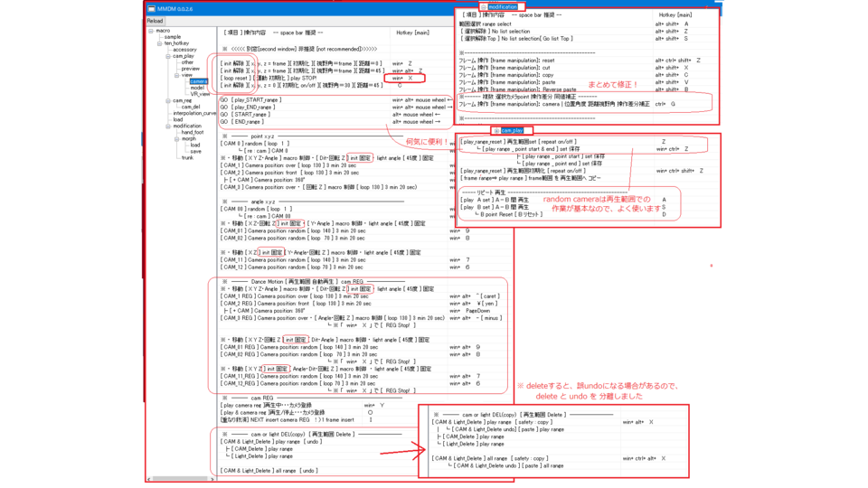Select the play camera reg row
The width and height of the screenshot is (868, 488).
[x=273, y=406]
